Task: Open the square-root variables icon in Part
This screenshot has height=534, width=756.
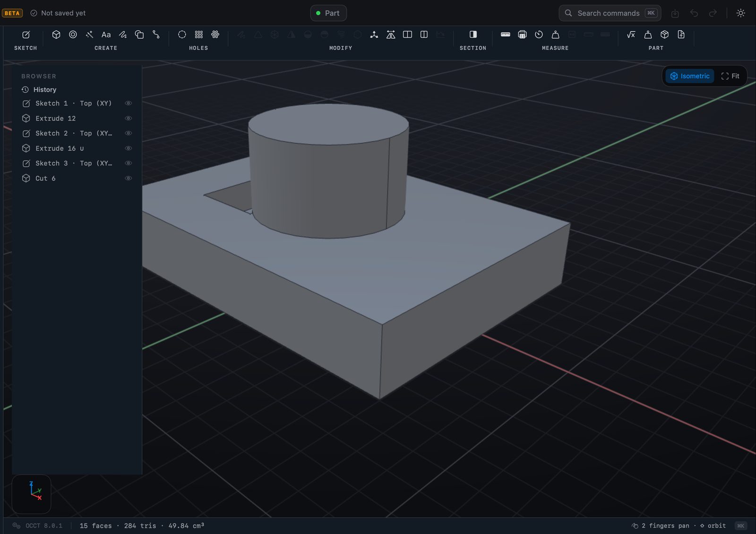Action: coord(631,34)
